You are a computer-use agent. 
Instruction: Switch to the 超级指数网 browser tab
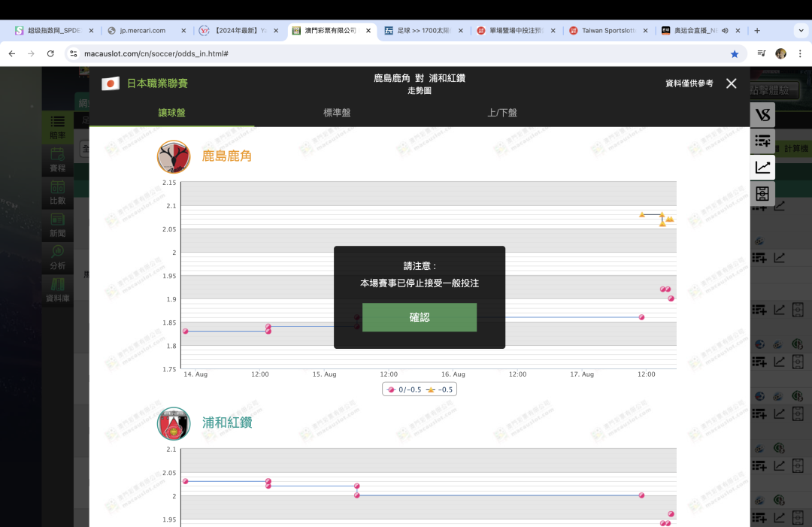pos(54,31)
